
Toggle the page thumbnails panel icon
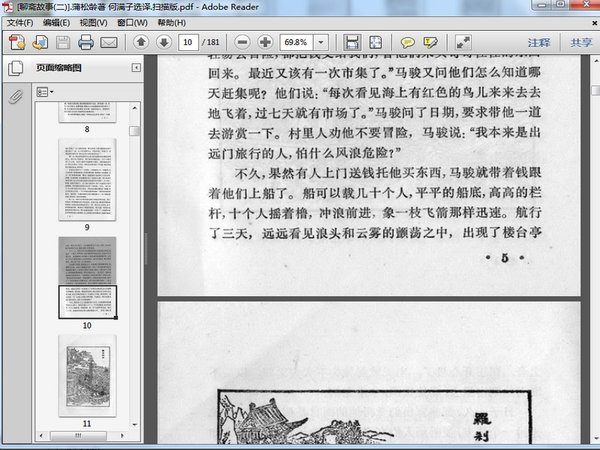pos(15,68)
